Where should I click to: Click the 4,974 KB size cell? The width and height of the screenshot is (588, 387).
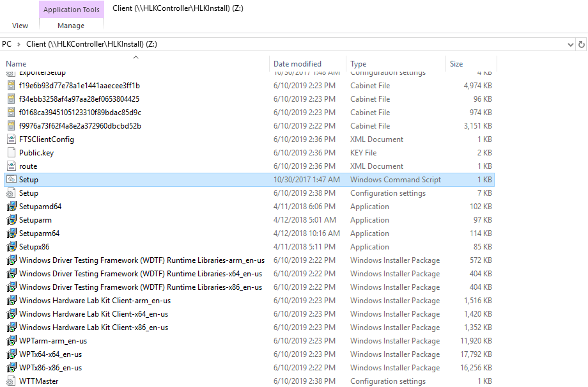click(478, 86)
